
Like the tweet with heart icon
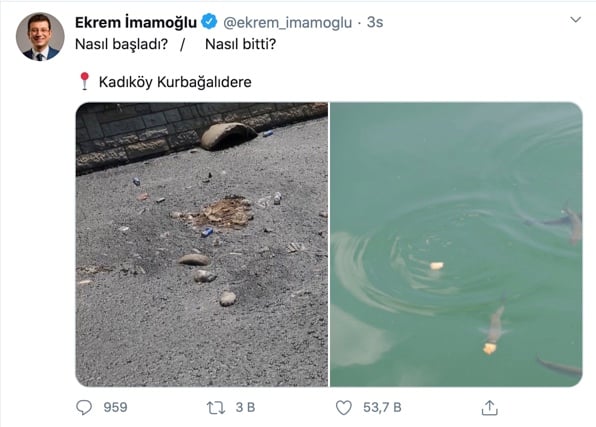pyautogui.click(x=344, y=408)
